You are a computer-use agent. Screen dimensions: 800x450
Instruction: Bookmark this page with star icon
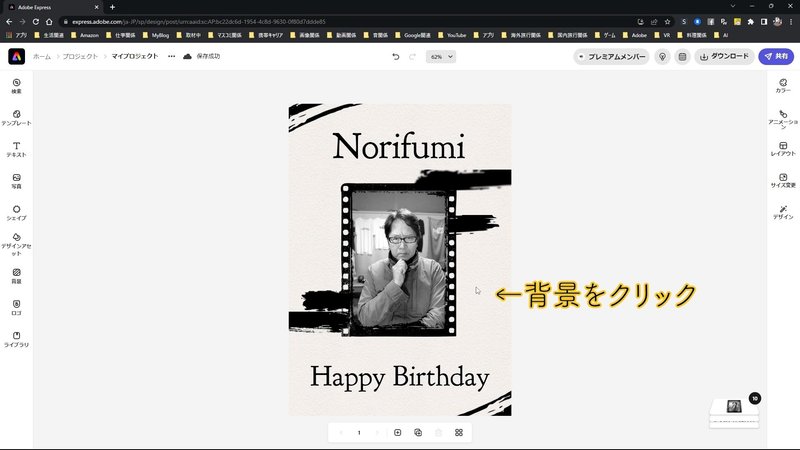[x=667, y=21]
